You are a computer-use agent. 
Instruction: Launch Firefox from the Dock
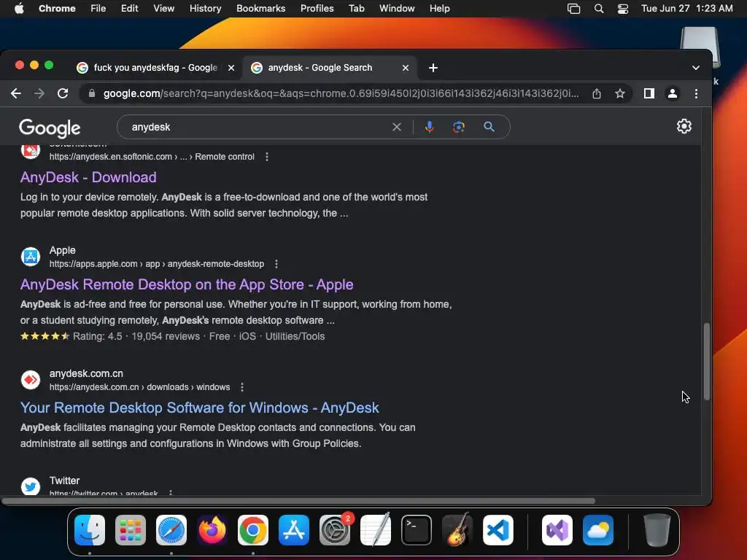click(x=212, y=529)
